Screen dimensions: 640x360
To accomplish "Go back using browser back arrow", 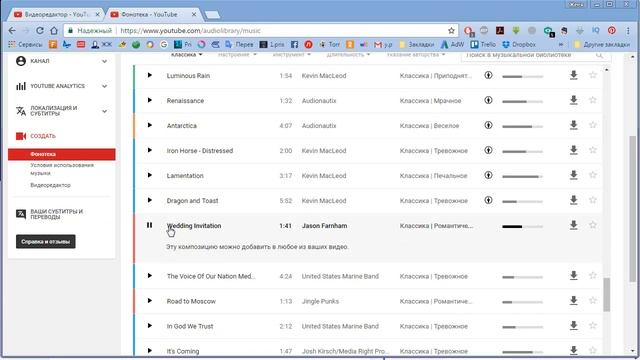I will (x=12, y=31).
